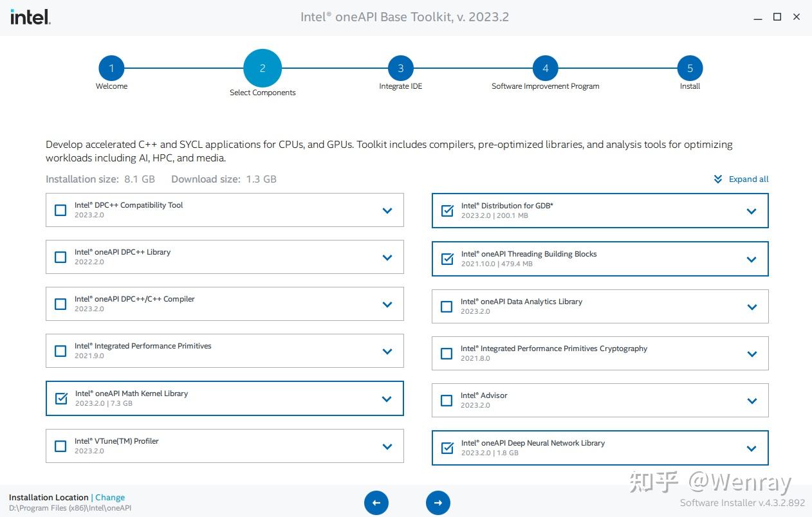
Task: Click the back navigation arrow button
Action: (376, 503)
